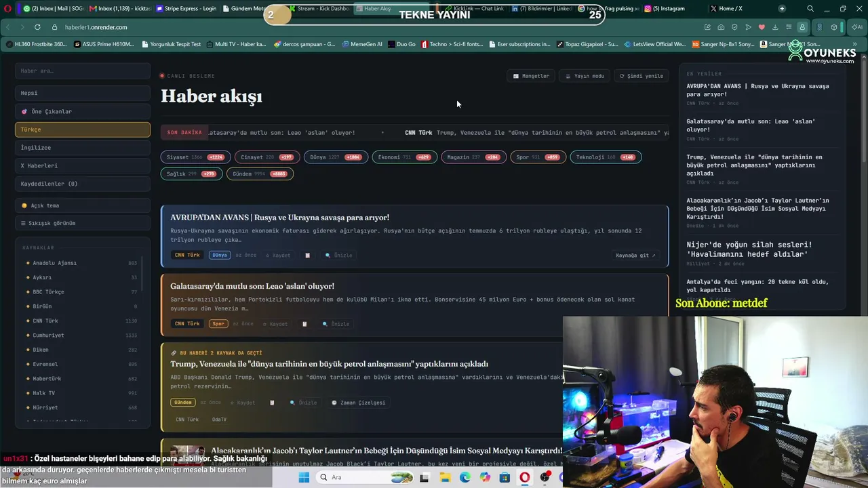Screen dimensions: 868x488
Task: Select İngilizce in the sidebar
Action: coord(83,148)
